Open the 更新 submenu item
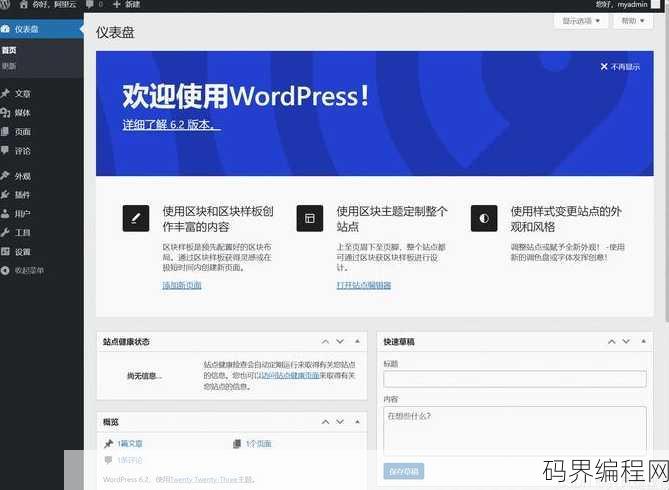This screenshot has height=490, width=669. [9, 66]
